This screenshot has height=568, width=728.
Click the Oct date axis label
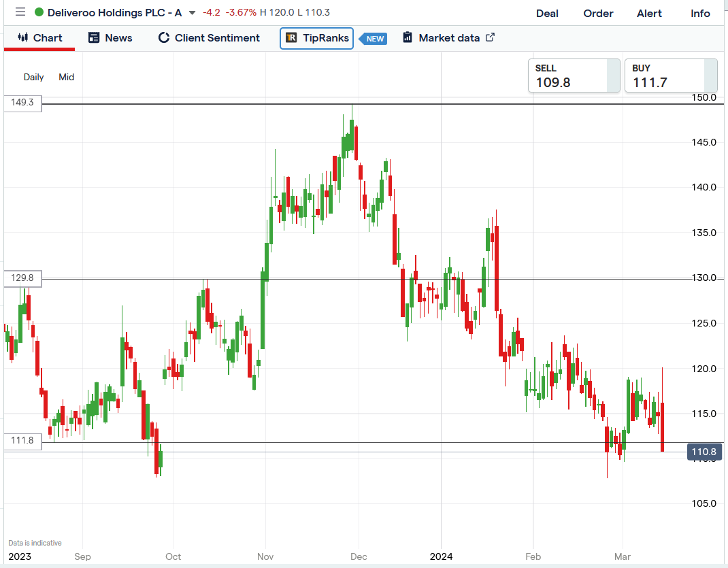click(x=173, y=556)
